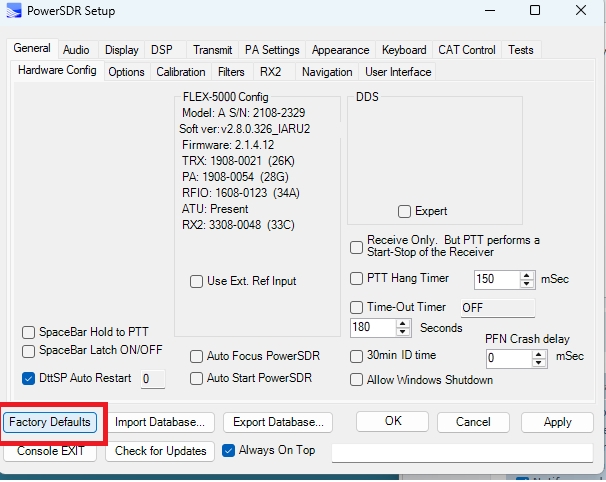Enable Auto Focus PowerSDR checkbox
Image resolution: width=606 pixels, height=482 pixels.
coord(196,356)
